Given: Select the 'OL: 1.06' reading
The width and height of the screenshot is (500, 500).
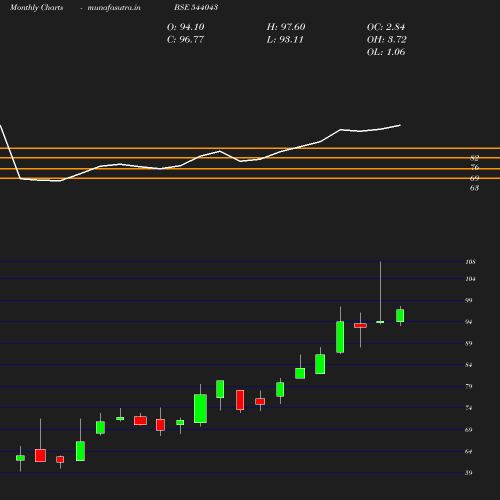Looking at the screenshot, I should [x=386, y=52].
